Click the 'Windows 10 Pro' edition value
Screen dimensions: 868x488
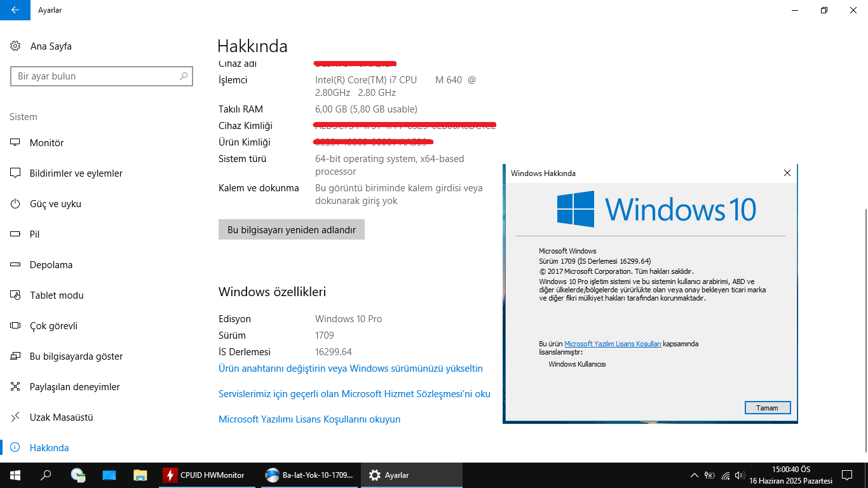349,319
